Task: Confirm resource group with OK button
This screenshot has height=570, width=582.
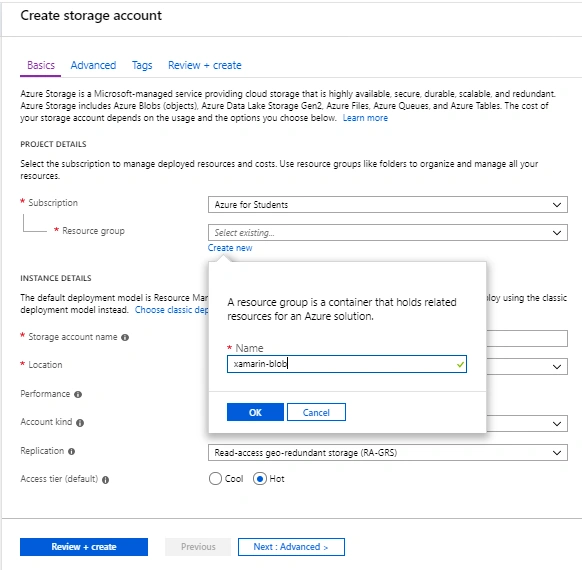Action: coord(255,412)
